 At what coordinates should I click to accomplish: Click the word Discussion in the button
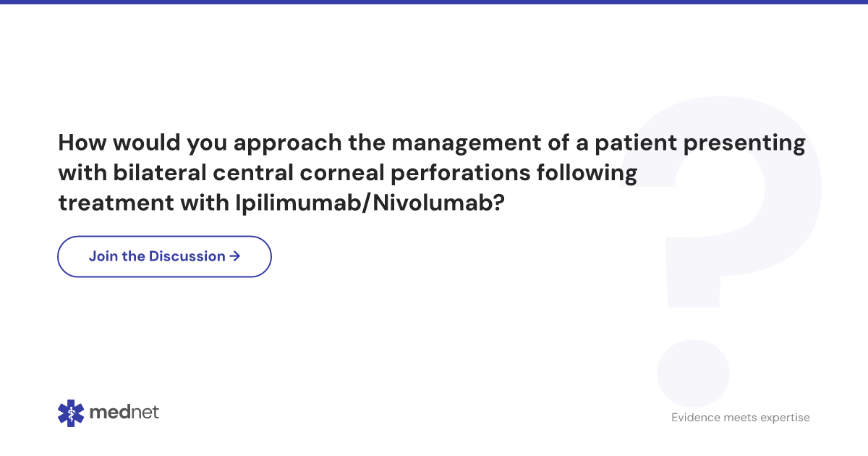click(187, 256)
